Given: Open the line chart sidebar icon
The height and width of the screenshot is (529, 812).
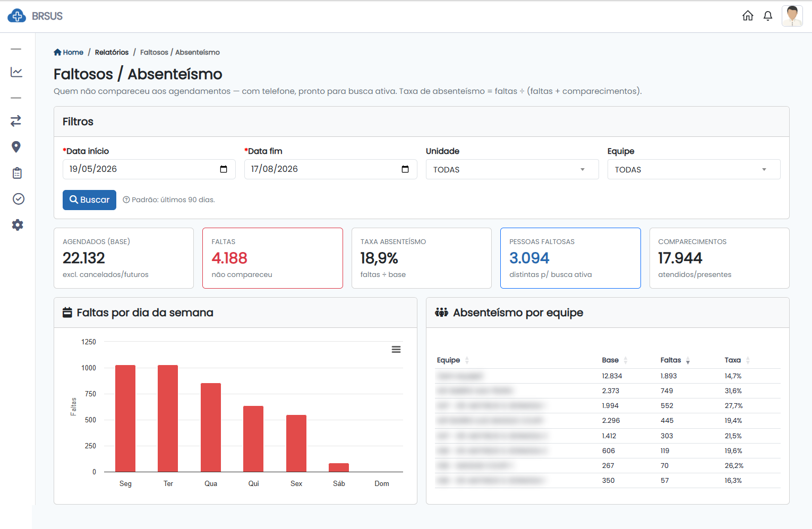Looking at the screenshot, I should 16,72.
